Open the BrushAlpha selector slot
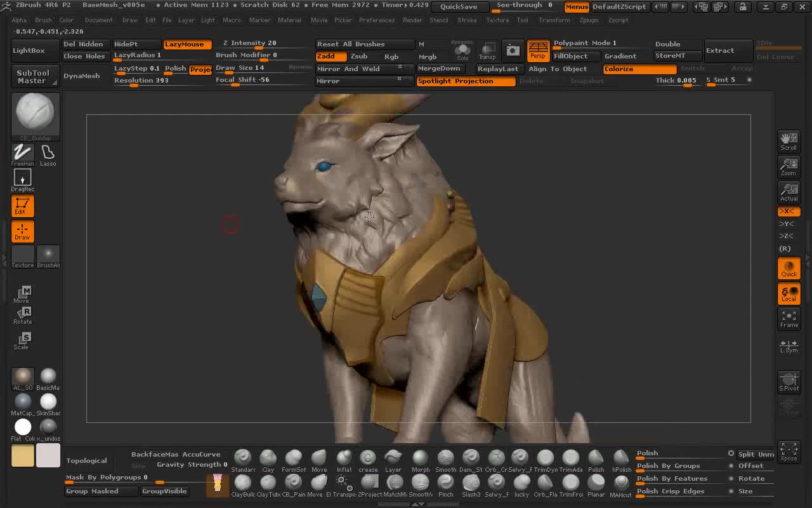Image resolution: width=812 pixels, height=508 pixels. (x=48, y=257)
